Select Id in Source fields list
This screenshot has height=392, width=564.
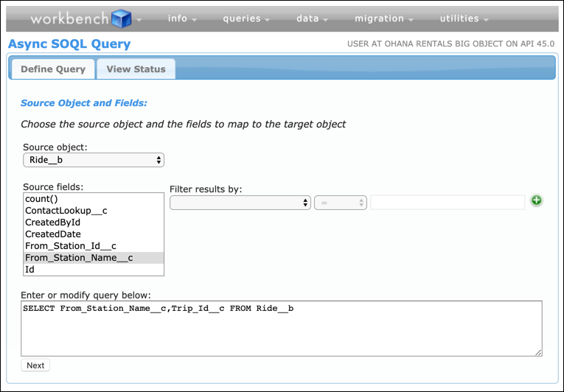coord(94,270)
